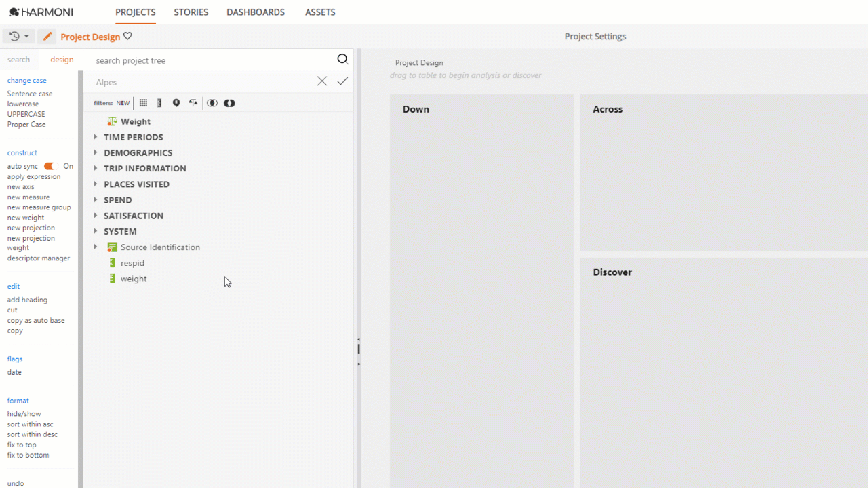Click the Alpes name field
The height and width of the screenshot is (488, 868).
[x=203, y=82]
